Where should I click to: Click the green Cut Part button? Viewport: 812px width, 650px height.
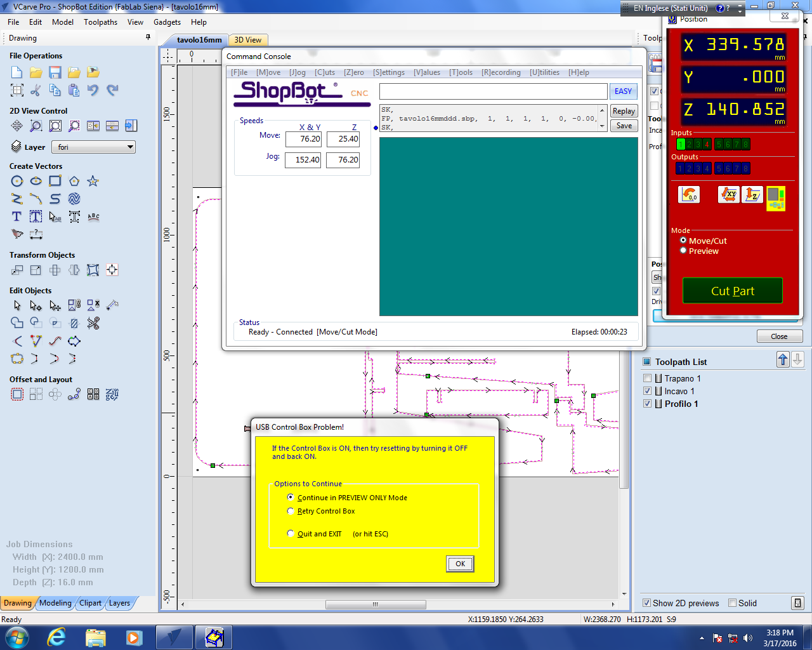click(x=733, y=291)
